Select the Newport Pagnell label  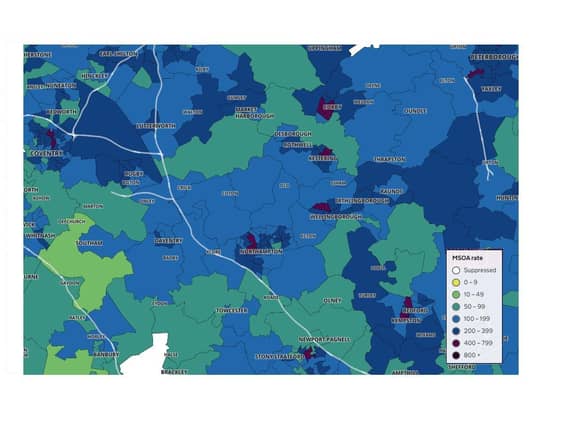(325, 340)
